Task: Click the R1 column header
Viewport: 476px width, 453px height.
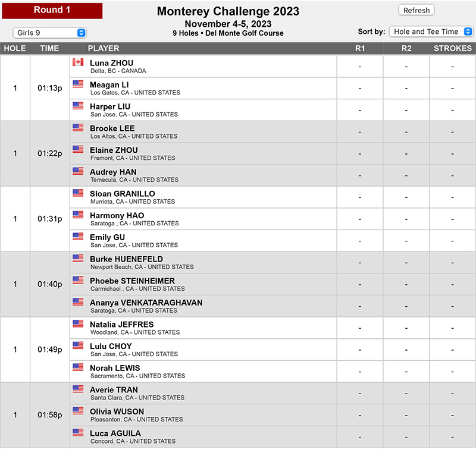Action: click(360, 49)
